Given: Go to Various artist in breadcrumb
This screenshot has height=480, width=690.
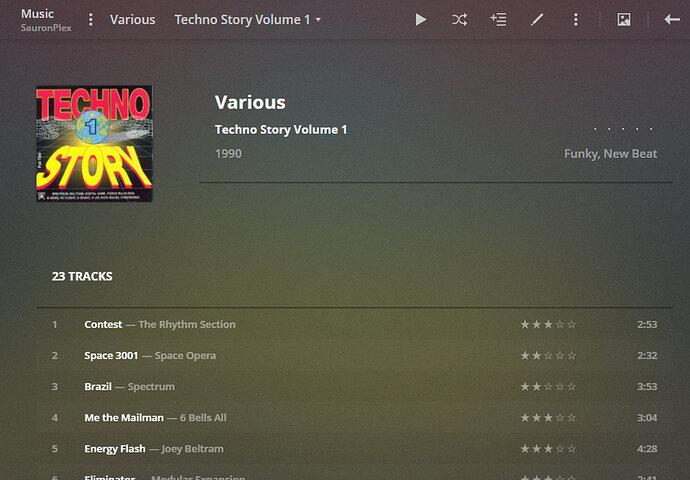Looking at the screenshot, I should coord(132,20).
